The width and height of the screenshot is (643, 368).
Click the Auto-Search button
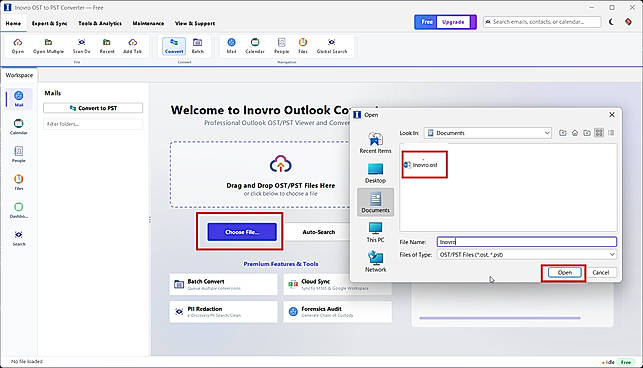319,232
